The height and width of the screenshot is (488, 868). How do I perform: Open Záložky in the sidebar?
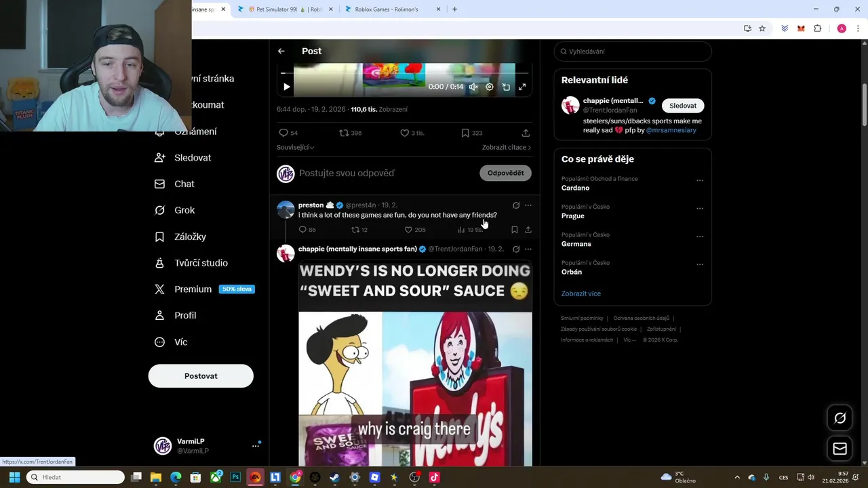[180, 237]
